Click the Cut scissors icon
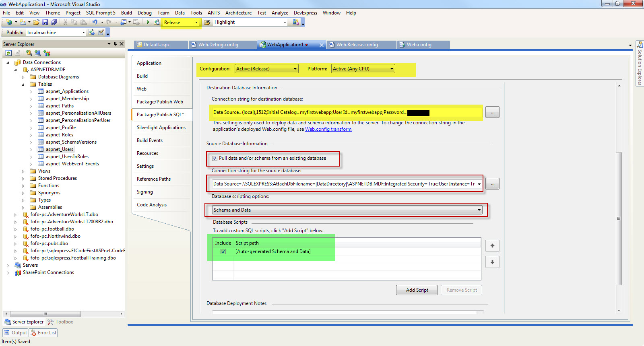 coord(65,22)
